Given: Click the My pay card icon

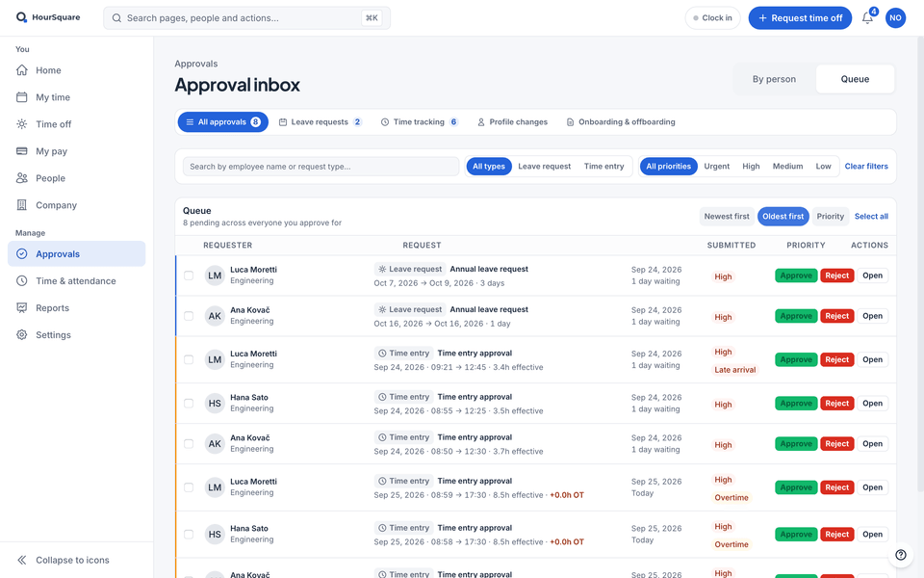Looking at the screenshot, I should 22,151.
